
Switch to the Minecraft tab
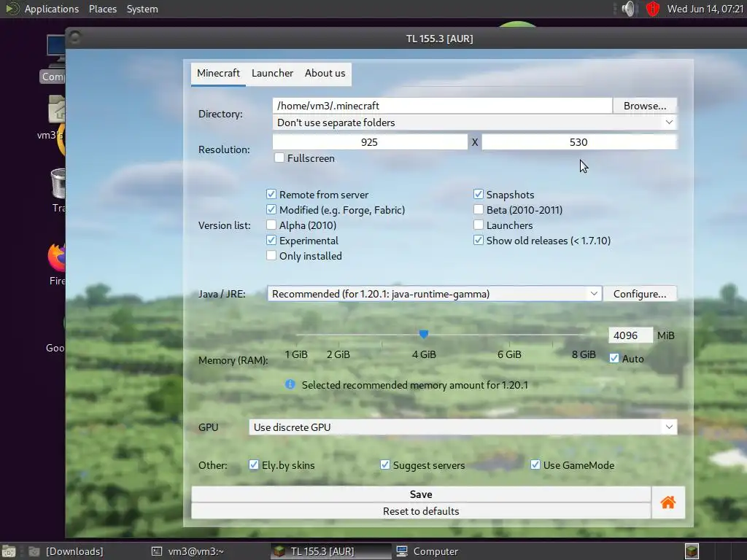pos(218,74)
